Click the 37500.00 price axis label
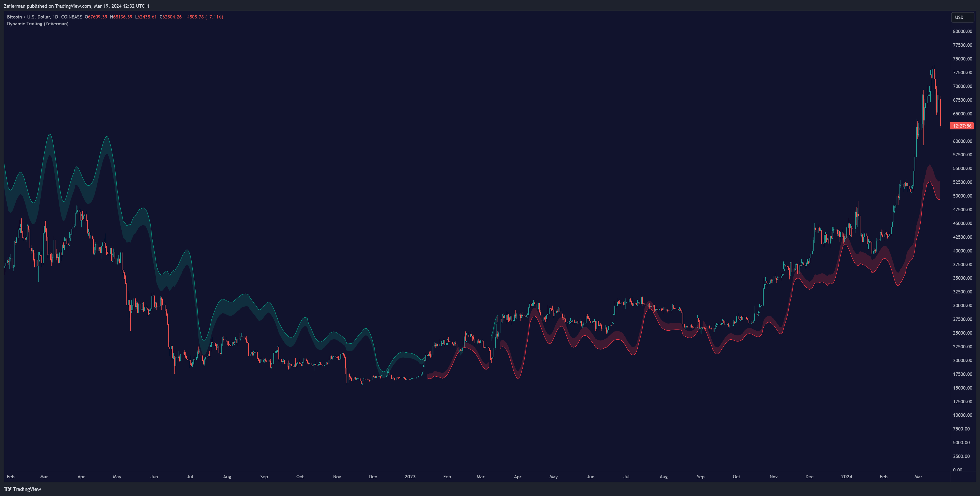Image resolution: width=980 pixels, height=496 pixels. click(963, 265)
